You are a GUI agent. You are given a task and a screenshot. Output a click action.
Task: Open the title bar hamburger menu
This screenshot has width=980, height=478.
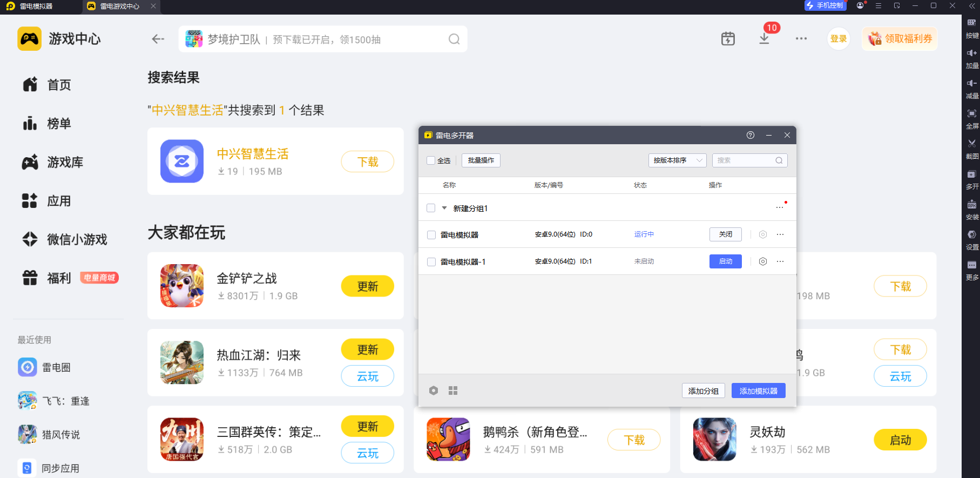(x=878, y=5)
